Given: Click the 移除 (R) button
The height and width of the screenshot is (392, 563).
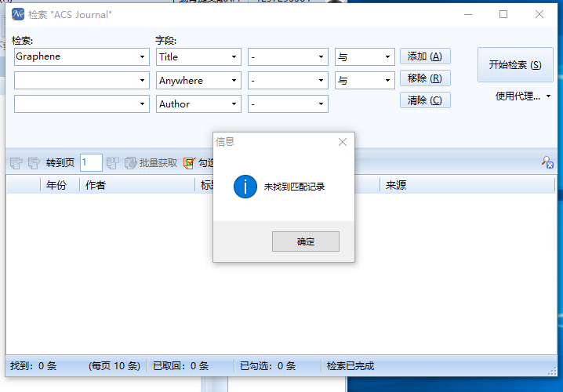Looking at the screenshot, I should coord(425,78).
